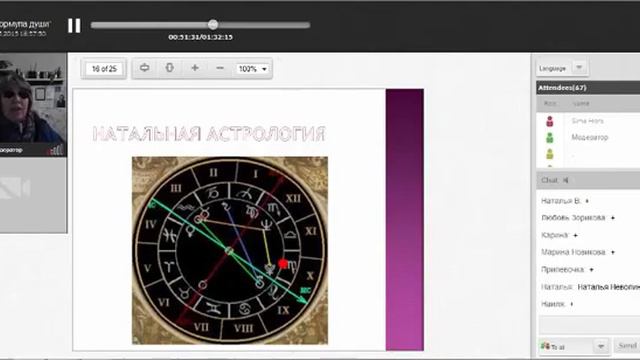
Task: Click the Name column header
Action: (581, 104)
